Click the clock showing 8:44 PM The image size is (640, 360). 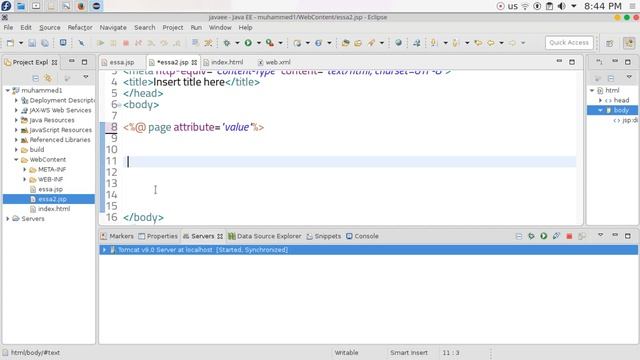click(603, 6)
